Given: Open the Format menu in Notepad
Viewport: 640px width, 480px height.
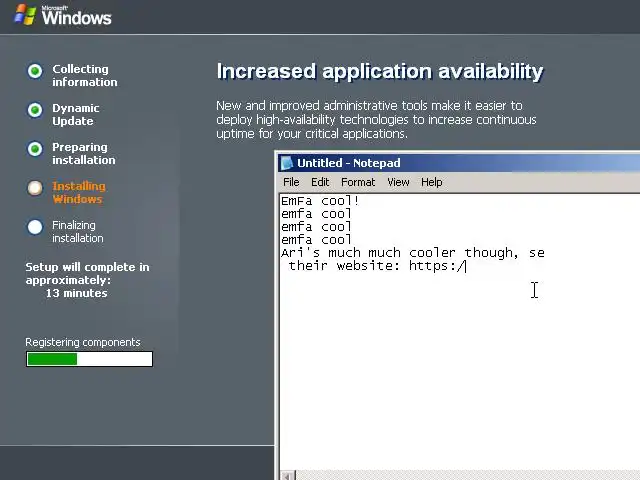Looking at the screenshot, I should click(358, 182).
